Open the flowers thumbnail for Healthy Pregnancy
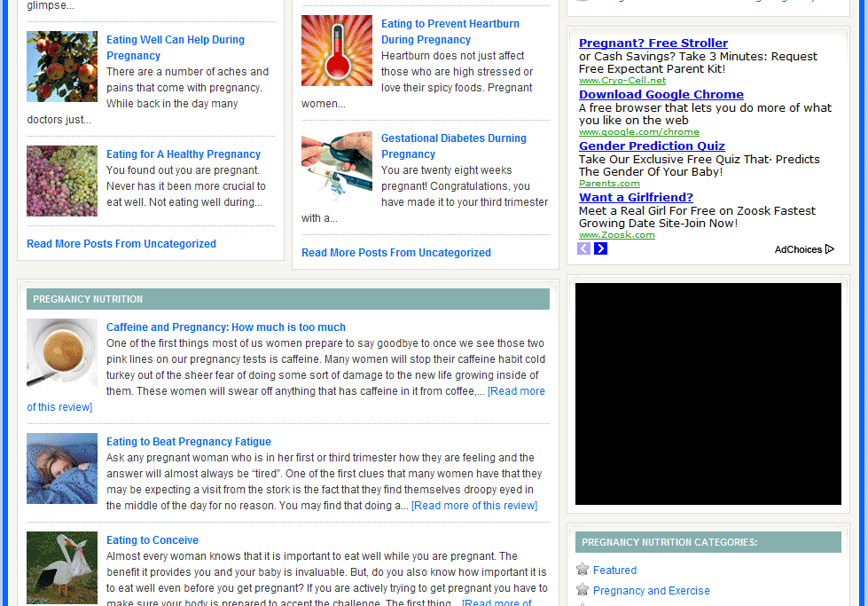 [x=62, y=181]
